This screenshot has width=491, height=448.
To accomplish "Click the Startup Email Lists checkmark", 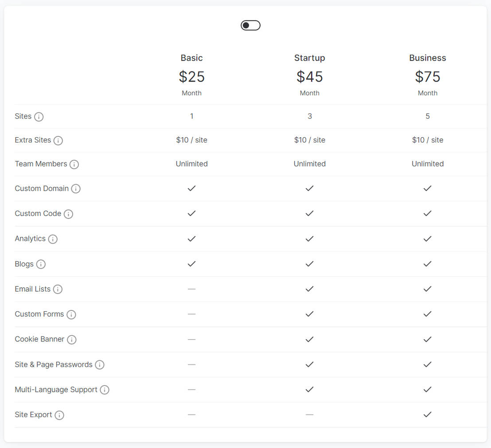I will (x=310, y=289).
